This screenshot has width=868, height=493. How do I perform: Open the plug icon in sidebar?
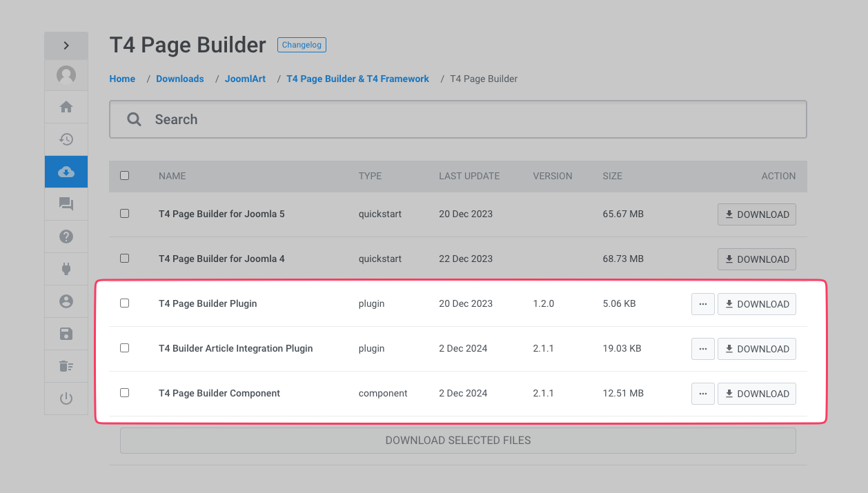coord(66,269)
